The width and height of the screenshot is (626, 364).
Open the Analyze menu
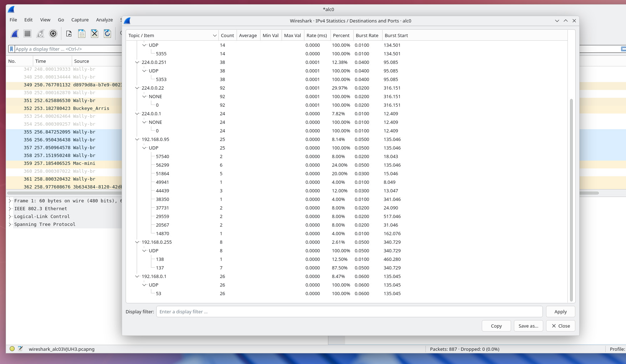[x=104, y=20]
